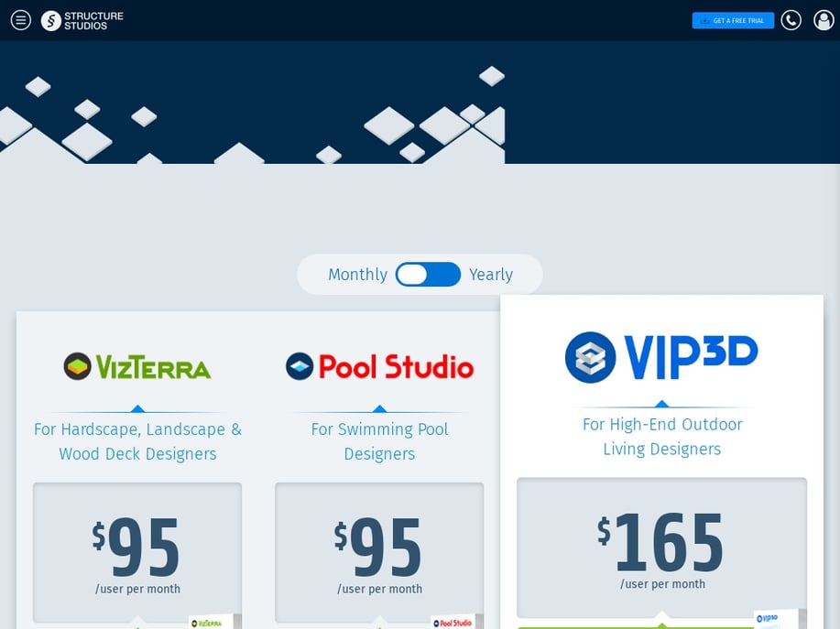Select the VIP3D $165 price box
Screen dimensions: 840x629
[x=661, y=548]
